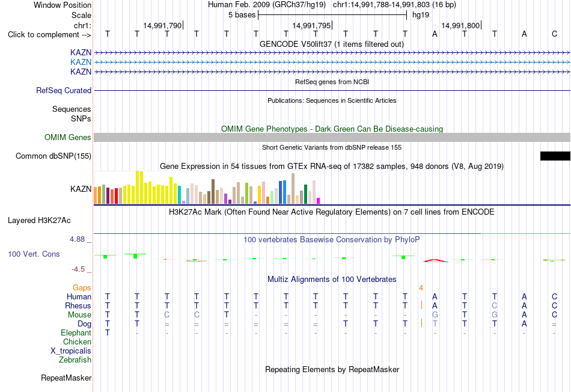
Task: Open the 100 Vert. Cons label
Action: pos(34,254)
